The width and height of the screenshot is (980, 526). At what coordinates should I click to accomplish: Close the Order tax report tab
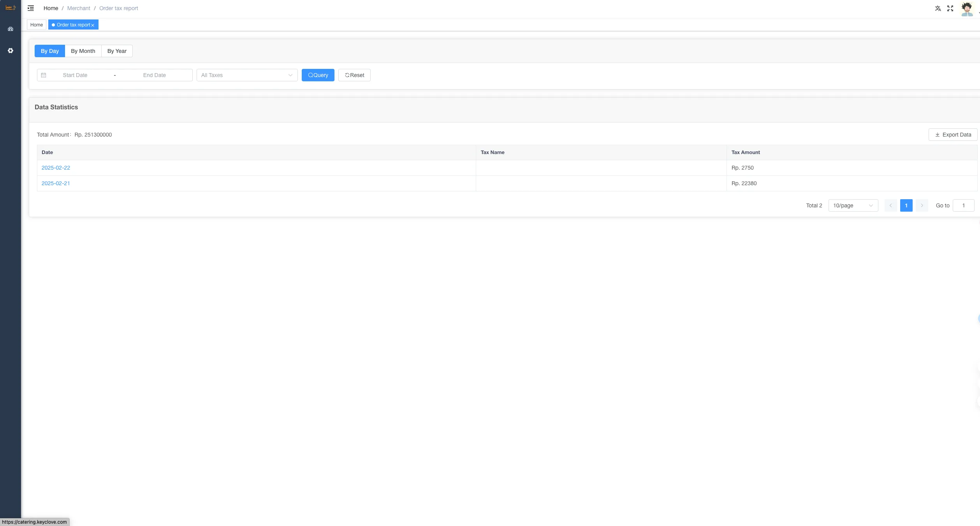(x=93, y=25)
